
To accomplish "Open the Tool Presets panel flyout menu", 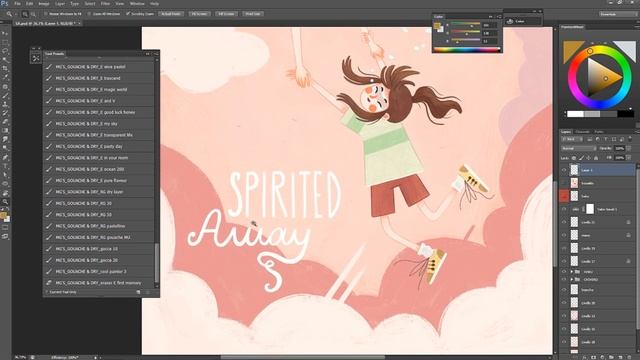I will pos(156,53).
